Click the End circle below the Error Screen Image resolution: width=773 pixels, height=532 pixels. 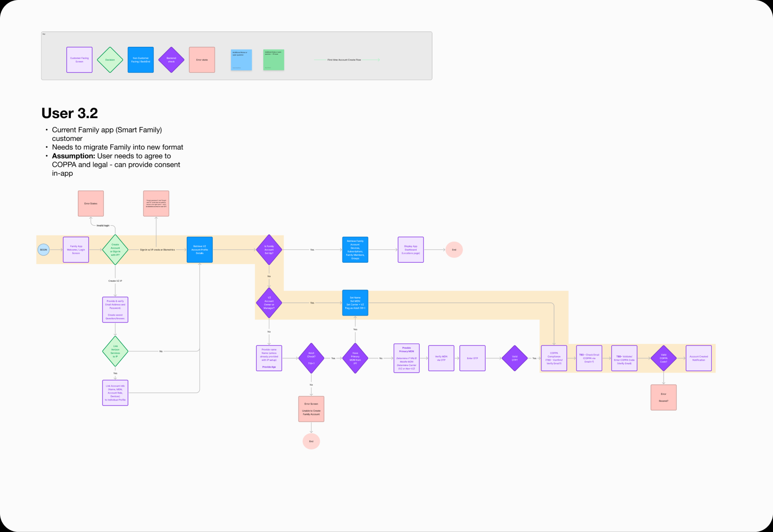311,441
